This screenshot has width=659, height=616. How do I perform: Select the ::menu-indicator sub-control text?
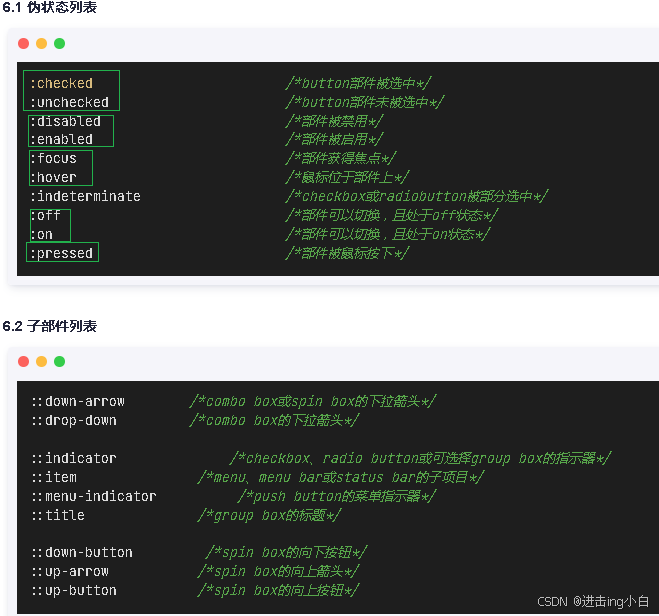tap(94, 496)
